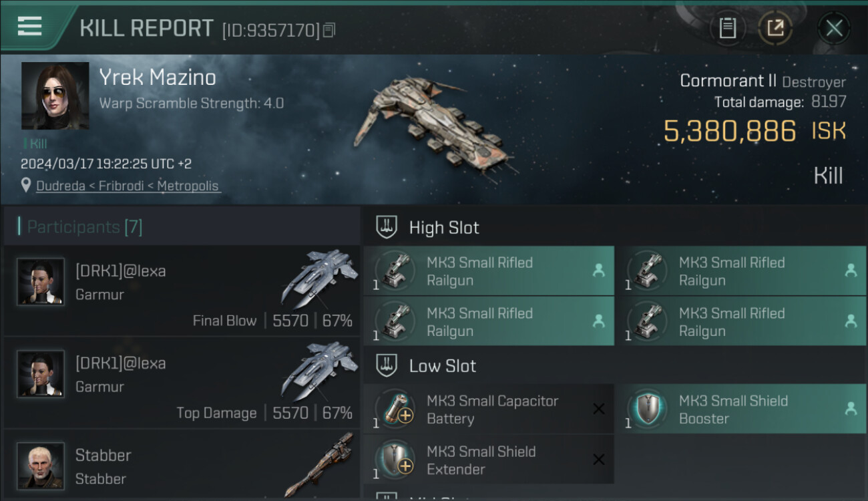The height and width of the screenshot is (501, 868).
Task: Click the X on Shield Extender row
Action: (598, 460)
